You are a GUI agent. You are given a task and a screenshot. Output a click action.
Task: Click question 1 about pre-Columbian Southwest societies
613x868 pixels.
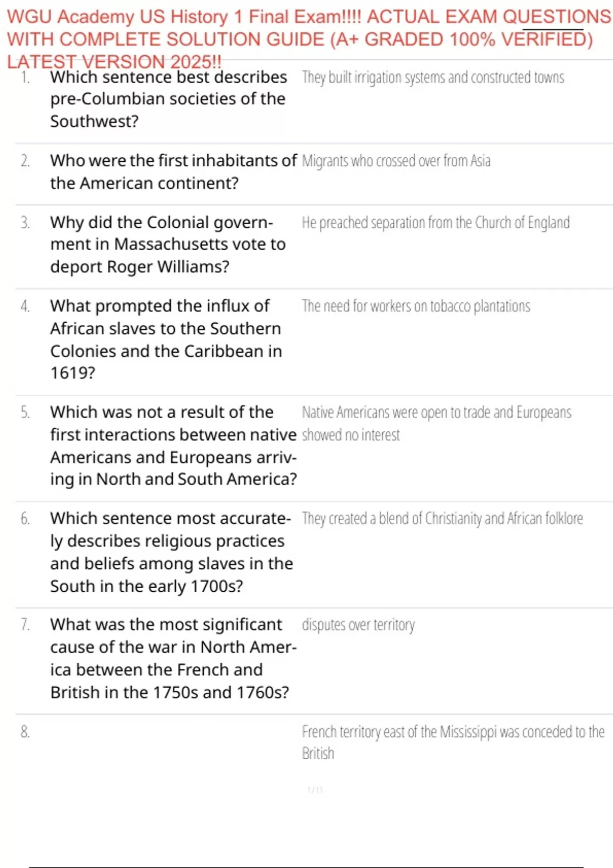(x=169, y=99)
